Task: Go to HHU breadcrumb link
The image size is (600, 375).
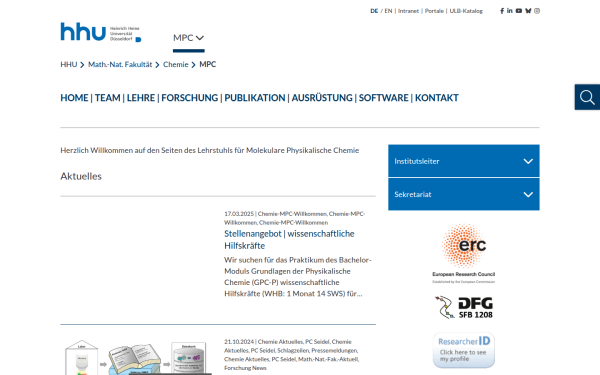Action: tap(69, 64)
